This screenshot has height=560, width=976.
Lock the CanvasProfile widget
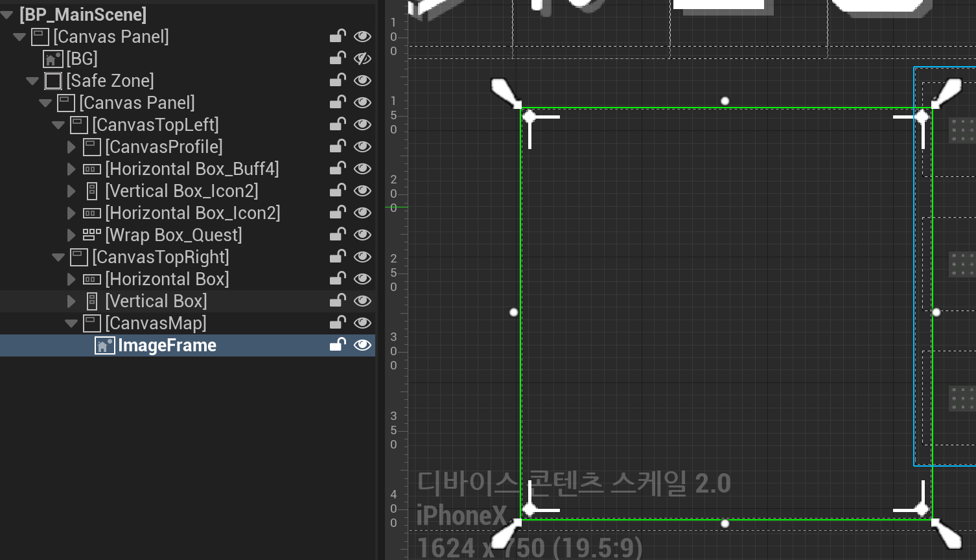click(338, 146)
